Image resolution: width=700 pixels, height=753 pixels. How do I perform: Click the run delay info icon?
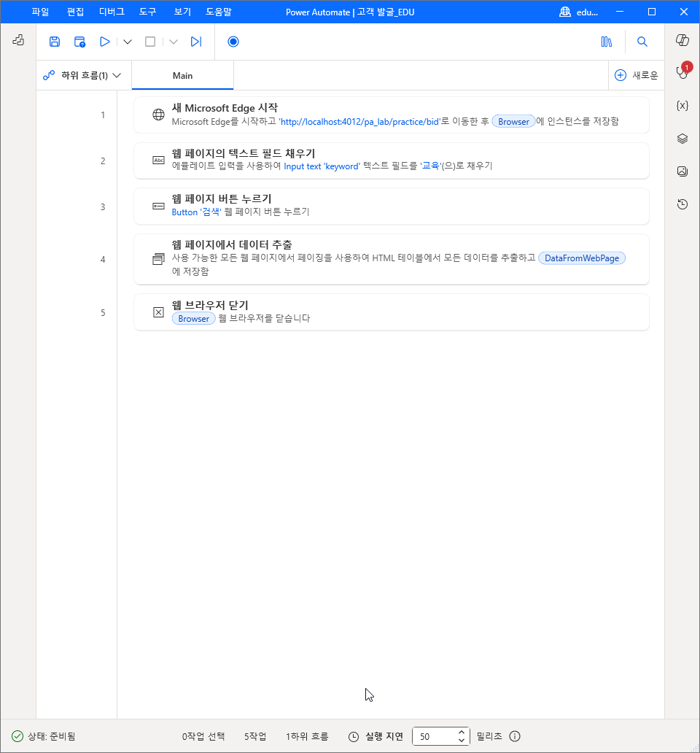tap(515, 736)
